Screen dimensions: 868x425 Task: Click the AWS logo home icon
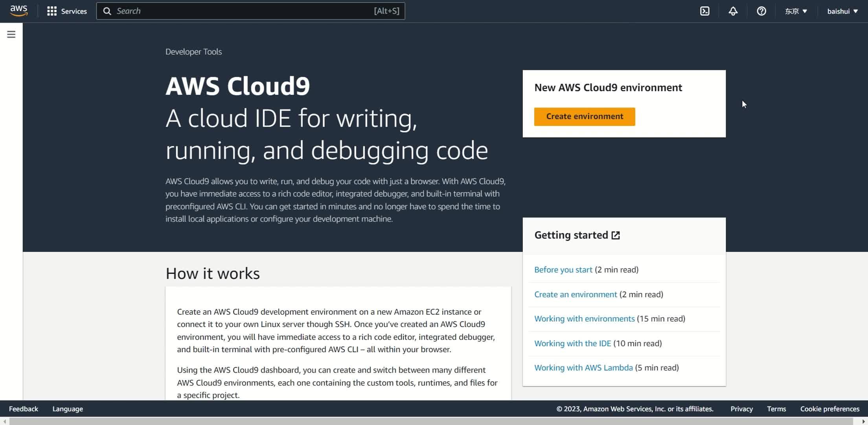(18, 11)
